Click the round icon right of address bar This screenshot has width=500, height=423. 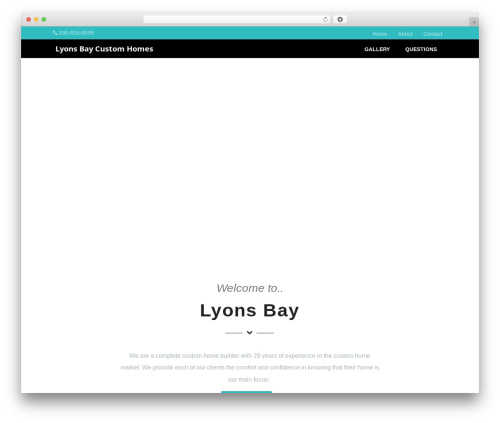340,20
